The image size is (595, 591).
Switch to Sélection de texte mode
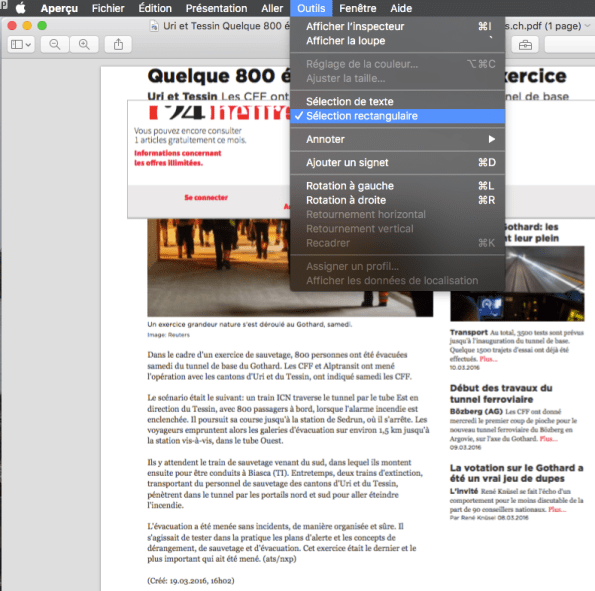coord(397,101)
